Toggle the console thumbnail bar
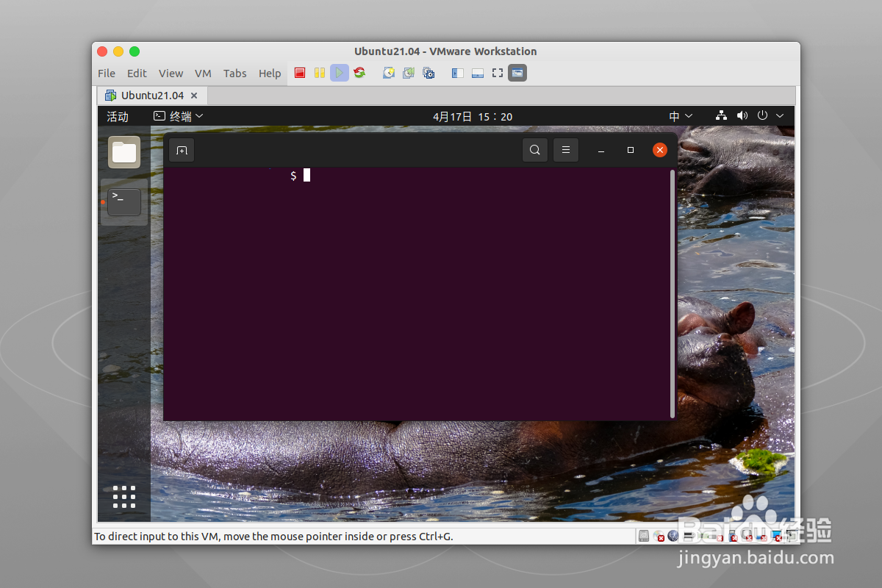Screen dimensions: 882x588 coord(477,73)
